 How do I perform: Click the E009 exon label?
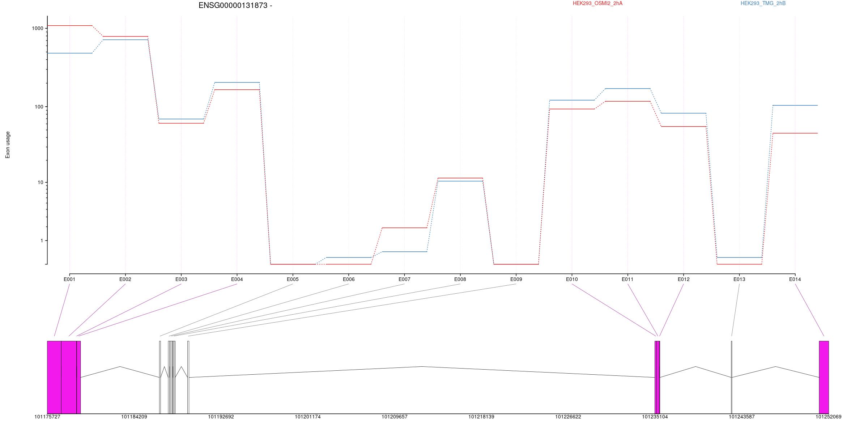(516, 279)
